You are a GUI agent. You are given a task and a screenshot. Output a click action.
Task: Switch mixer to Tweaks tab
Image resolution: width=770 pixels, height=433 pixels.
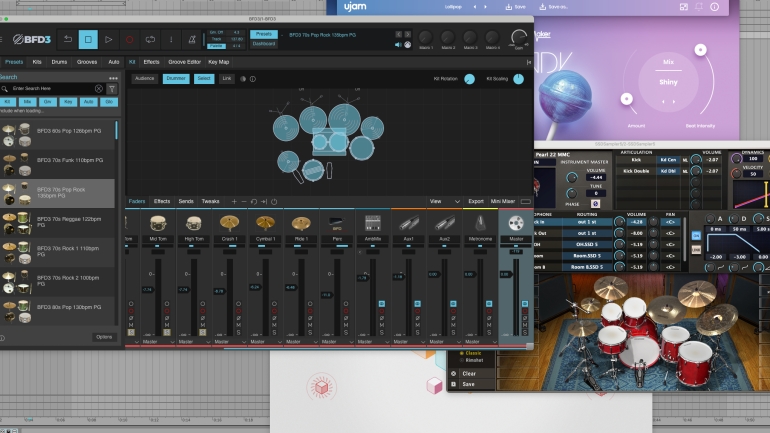pyautogui.click(x=210, y=201)
